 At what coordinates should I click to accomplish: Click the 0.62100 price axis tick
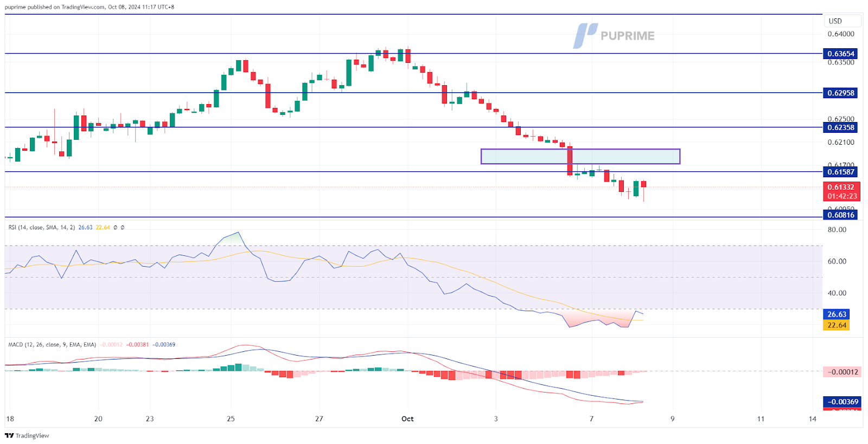point(841,142)
